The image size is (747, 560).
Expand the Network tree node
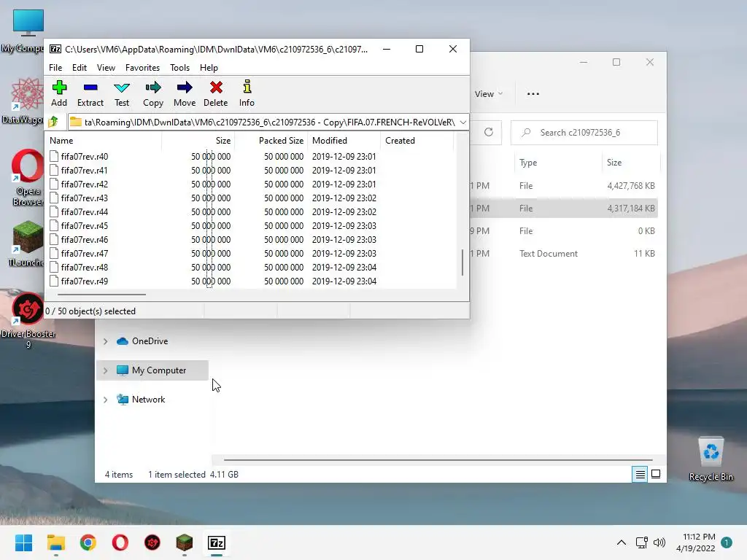pyautogui.click(x=105, y=400)
